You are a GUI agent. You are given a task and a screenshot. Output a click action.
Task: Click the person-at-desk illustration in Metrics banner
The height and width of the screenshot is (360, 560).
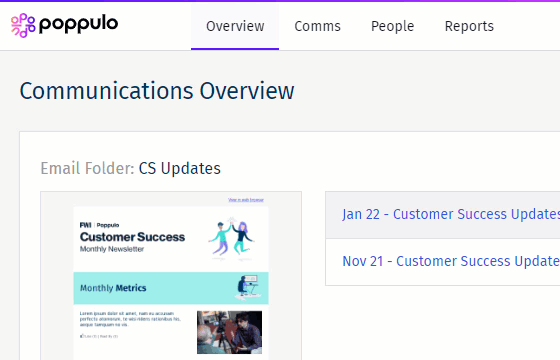click(x=248, y=288)
